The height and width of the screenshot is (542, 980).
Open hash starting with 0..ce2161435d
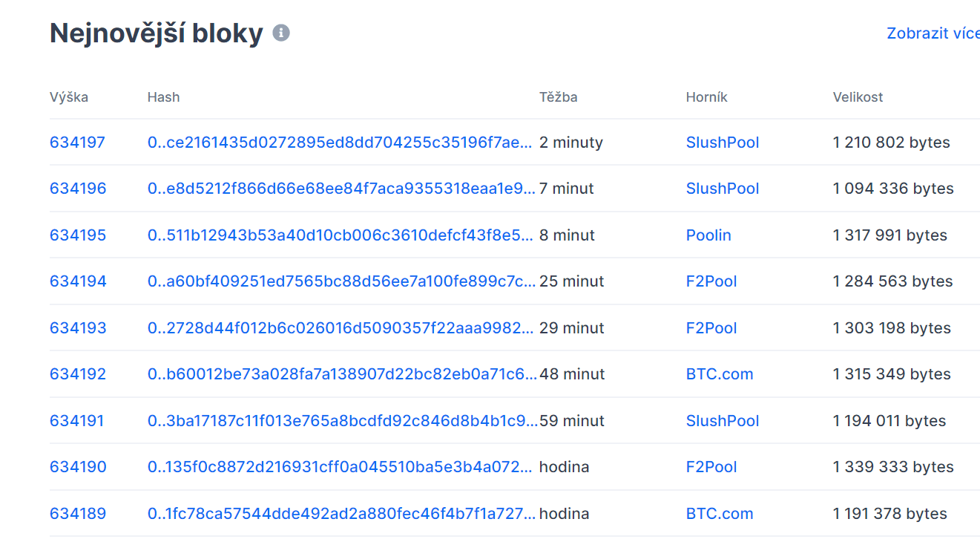coord(340,143)
